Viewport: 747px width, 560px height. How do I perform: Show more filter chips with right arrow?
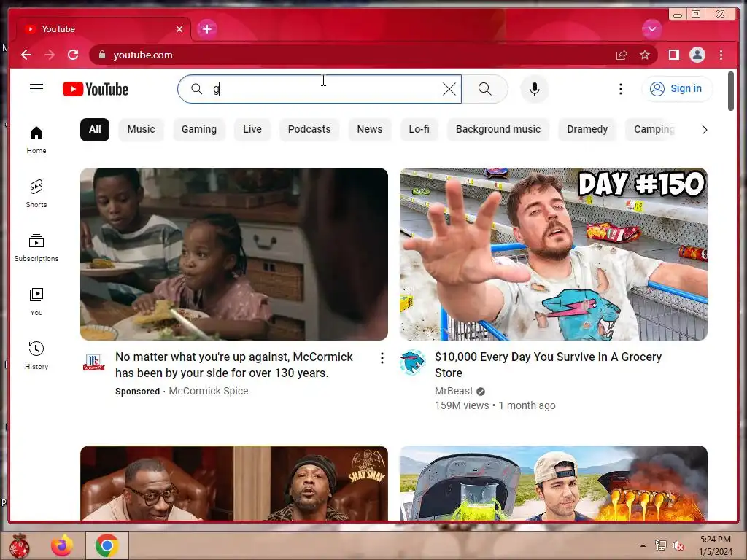pyautogui.click(x=704, y=130)
